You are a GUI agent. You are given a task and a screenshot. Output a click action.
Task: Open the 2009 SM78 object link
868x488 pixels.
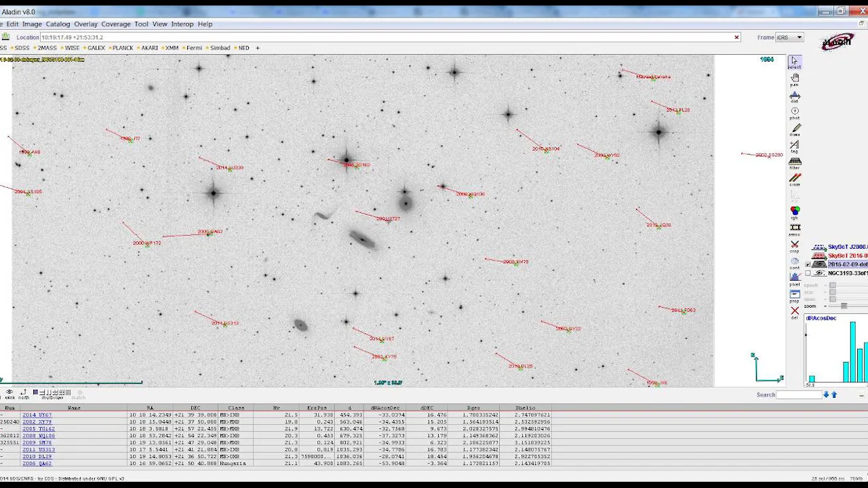[37, 443]
